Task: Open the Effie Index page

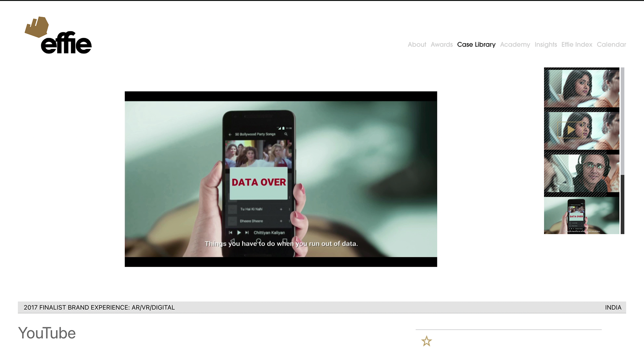Action: [x=577, y=45]
